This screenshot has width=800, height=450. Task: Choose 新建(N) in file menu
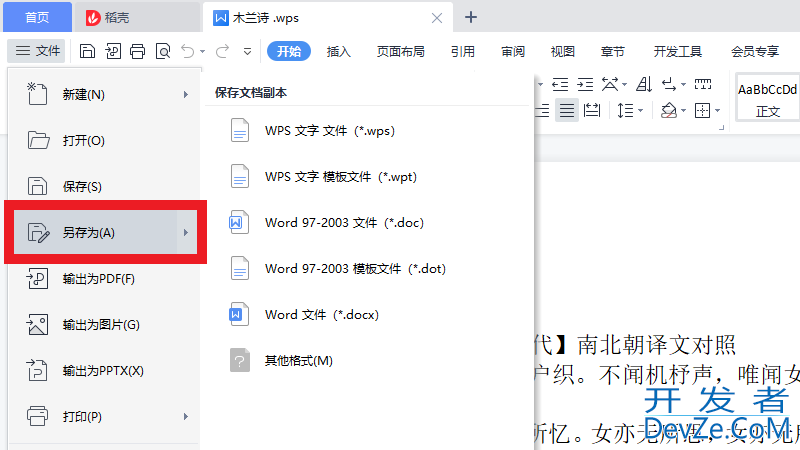(105, 94)
